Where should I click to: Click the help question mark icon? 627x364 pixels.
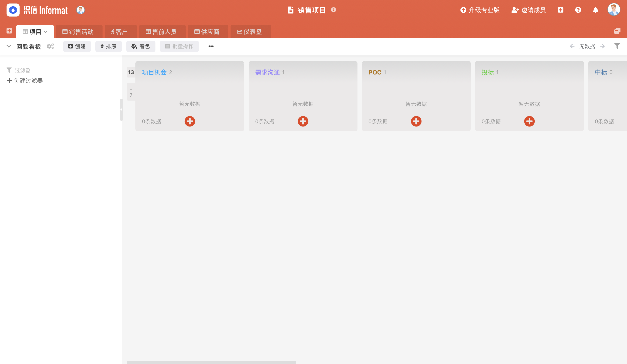tap(578, 10)
